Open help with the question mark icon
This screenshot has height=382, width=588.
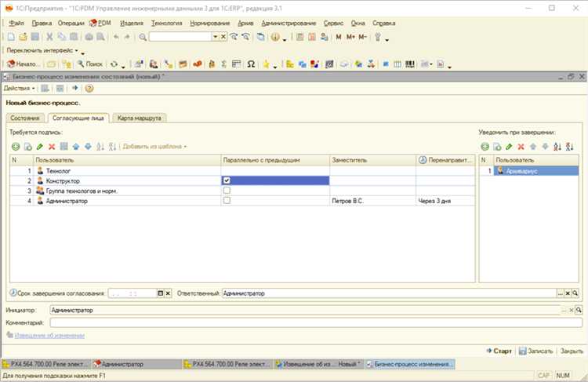point(89,88)
